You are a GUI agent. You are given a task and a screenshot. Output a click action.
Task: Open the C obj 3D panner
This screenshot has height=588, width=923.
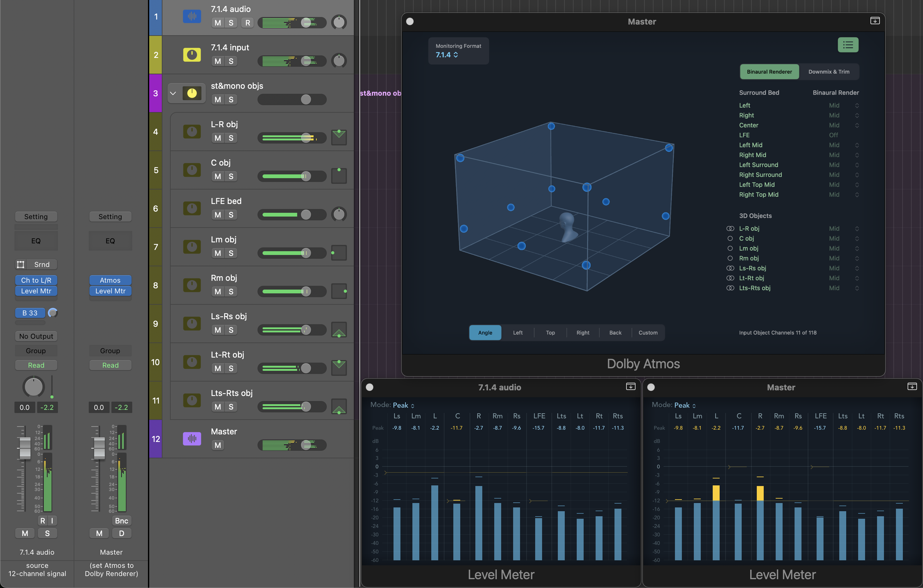339,176
